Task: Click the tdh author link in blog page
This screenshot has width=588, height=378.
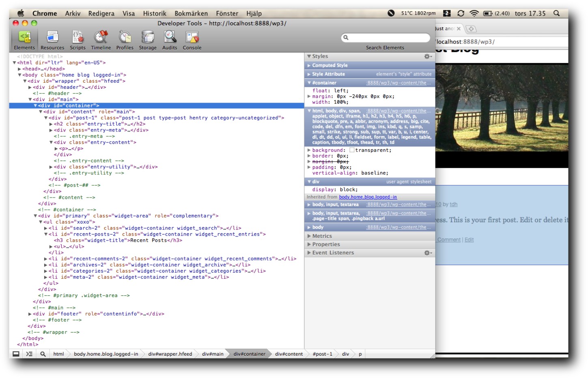Action: (x=453, y=204)
